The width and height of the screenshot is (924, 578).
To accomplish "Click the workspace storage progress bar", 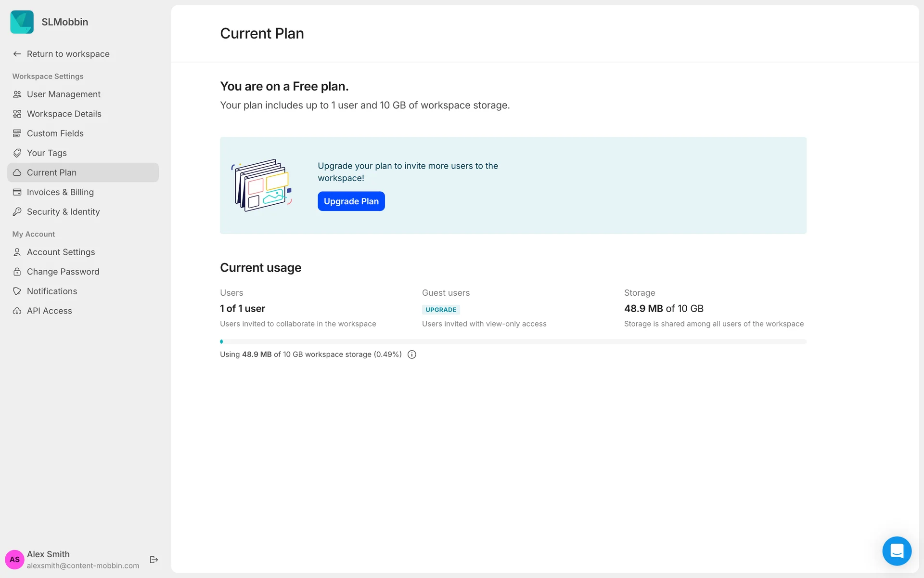I will (x=513, y=342).
